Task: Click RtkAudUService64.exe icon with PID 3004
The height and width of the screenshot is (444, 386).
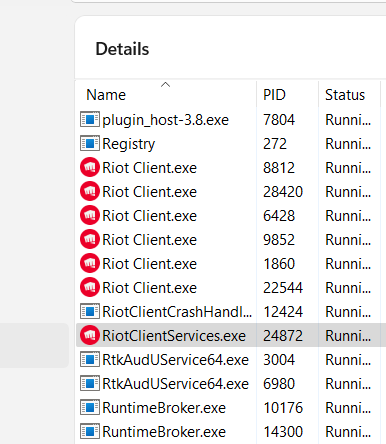Action: click(x=90, y=359)
